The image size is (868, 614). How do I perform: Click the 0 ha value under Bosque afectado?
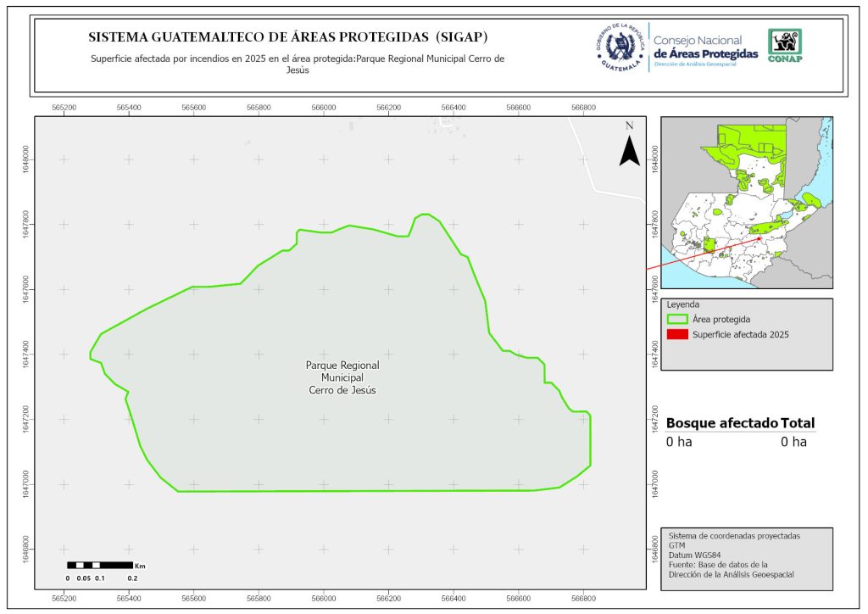coord(680,442)
